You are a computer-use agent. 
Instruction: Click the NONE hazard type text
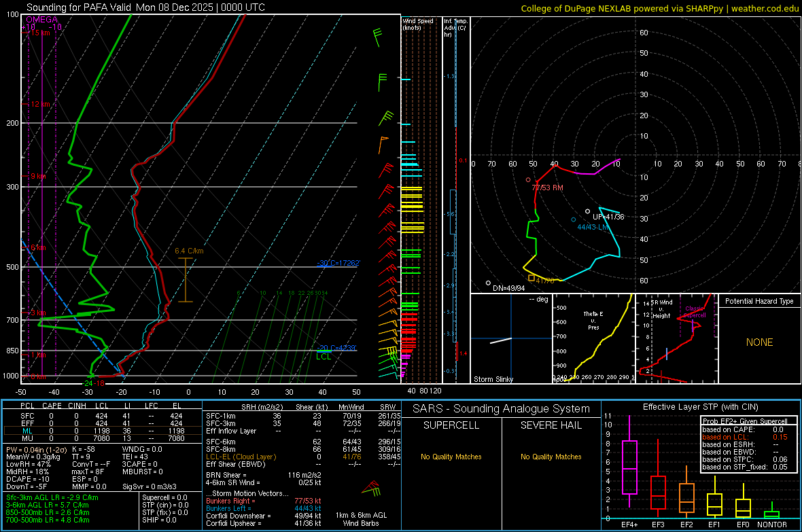(x=760, y=342)
